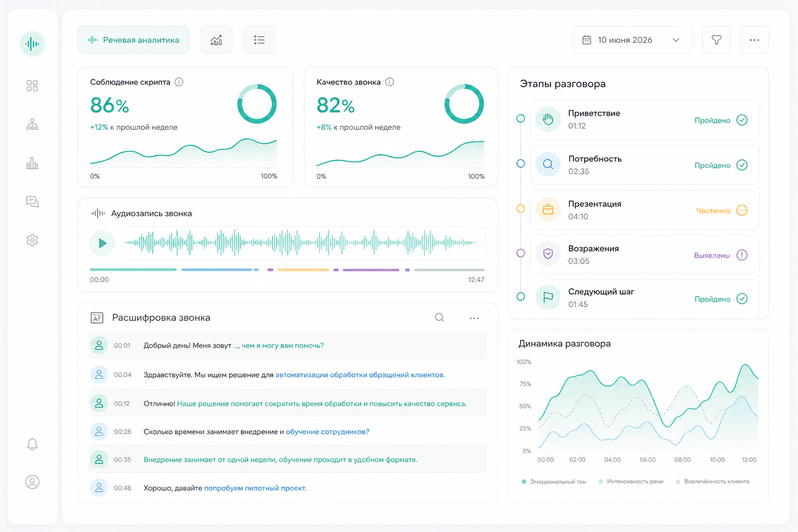798x532 pixels.
Task: Open the Презентация stage marked Частично
Action: coord(645,210)
